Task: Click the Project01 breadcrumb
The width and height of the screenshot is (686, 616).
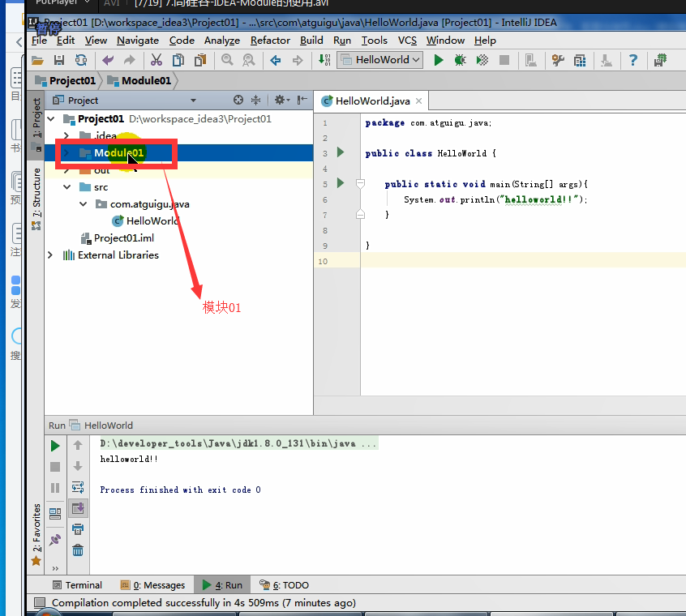Action: coord(66,81)
